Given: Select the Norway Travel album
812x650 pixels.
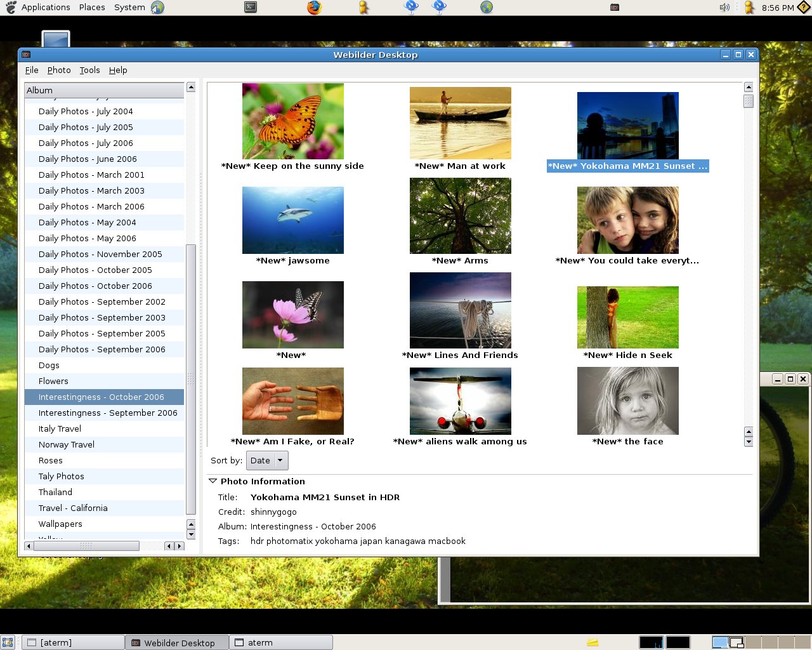Looking at the screenshot, I should pos(66,444).
